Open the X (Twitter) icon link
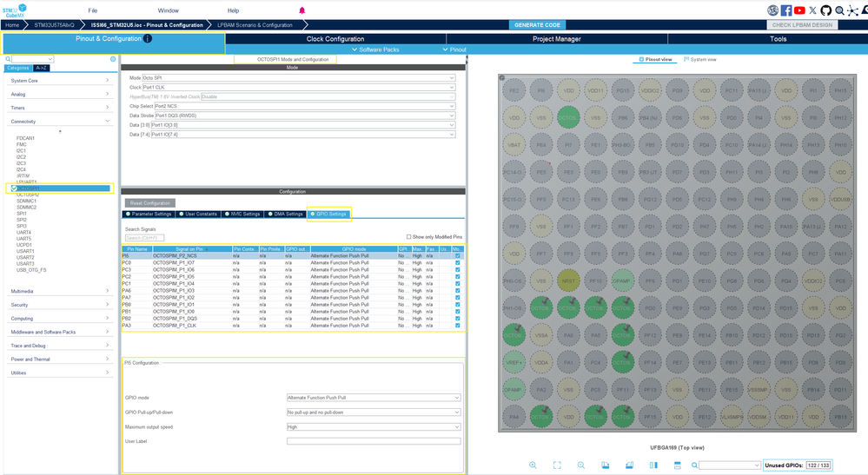Image resolution: width=868 pixels, height=475 pixels. 812,10
